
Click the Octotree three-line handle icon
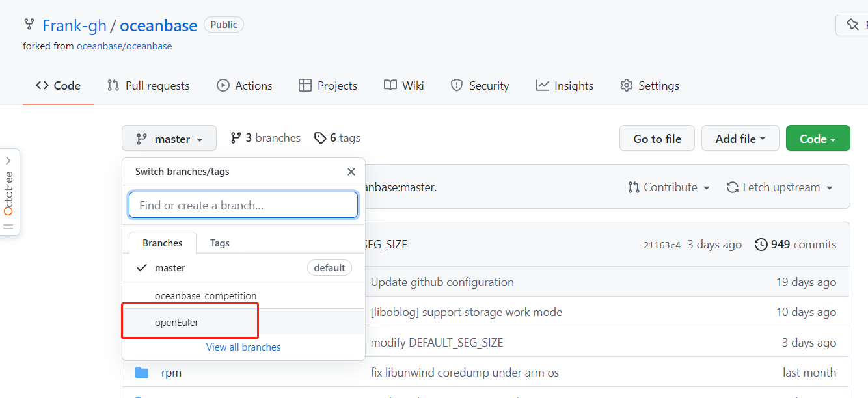point(8,227)
